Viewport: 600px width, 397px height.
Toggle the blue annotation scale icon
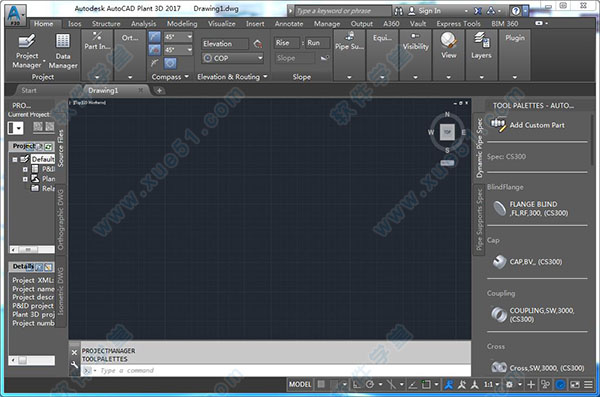pyautogui.click(x=449, y=384)
